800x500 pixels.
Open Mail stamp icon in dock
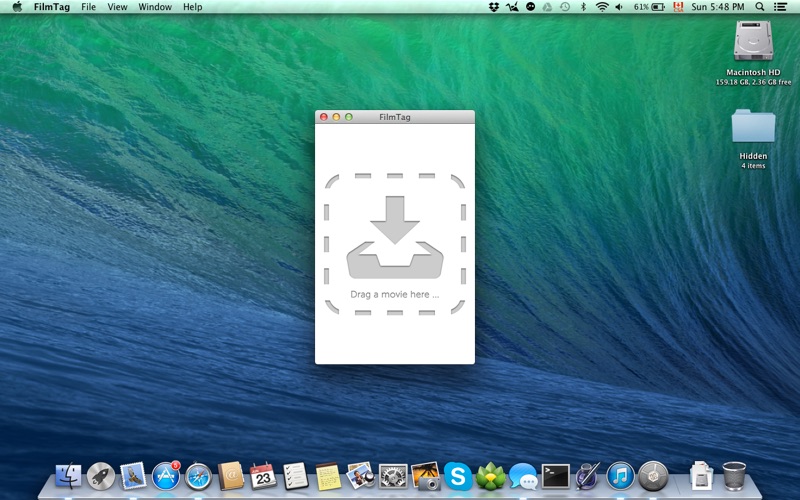133,476
